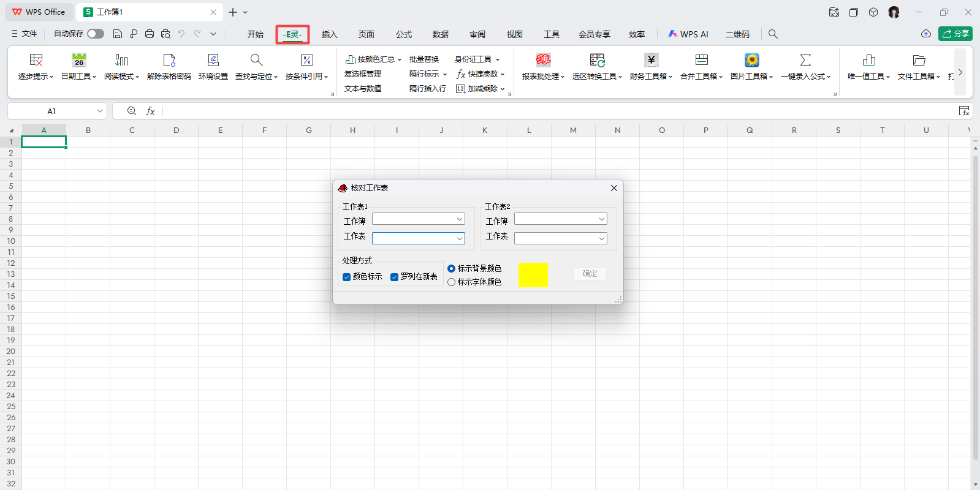Image resolution: width=980 pixels, height=490 pixels.
Task: Click the 确定 button in dialog
Action: (x=590, y=274)
